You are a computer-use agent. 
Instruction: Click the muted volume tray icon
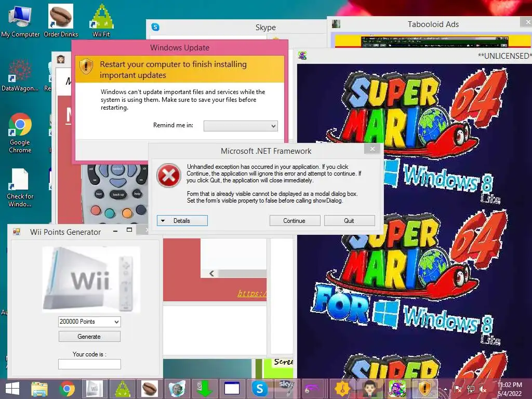click(x=483, y=389)
